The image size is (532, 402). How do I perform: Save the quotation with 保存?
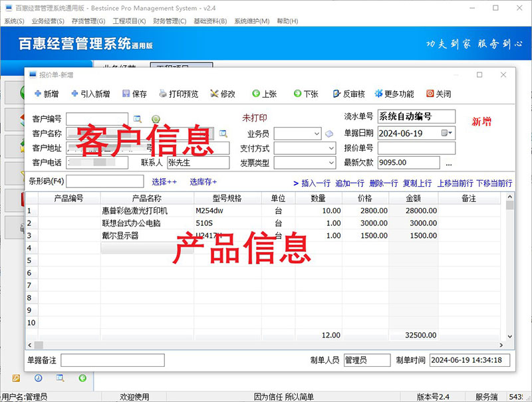click(135, 94)
